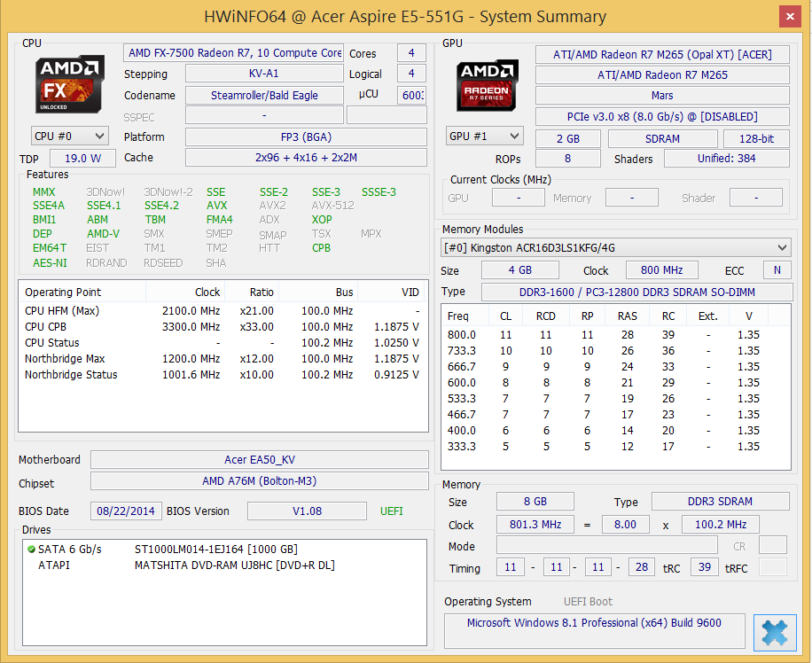Select the Northbridge Max row

(x=223, y=358)
